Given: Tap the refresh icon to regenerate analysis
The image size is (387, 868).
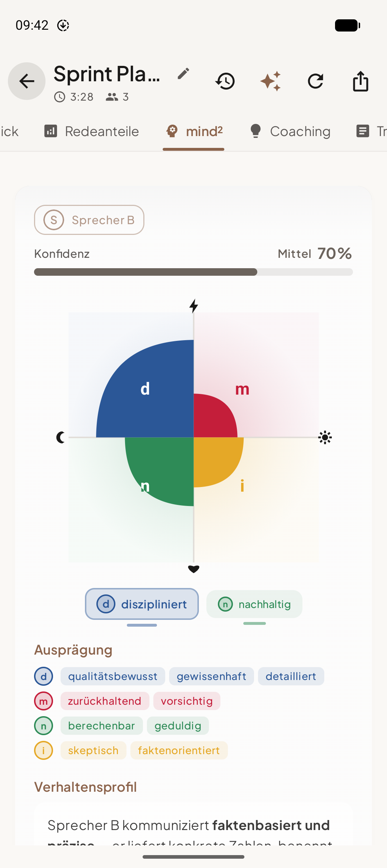Looking at the screenshot, I should [x=316, y=81].
